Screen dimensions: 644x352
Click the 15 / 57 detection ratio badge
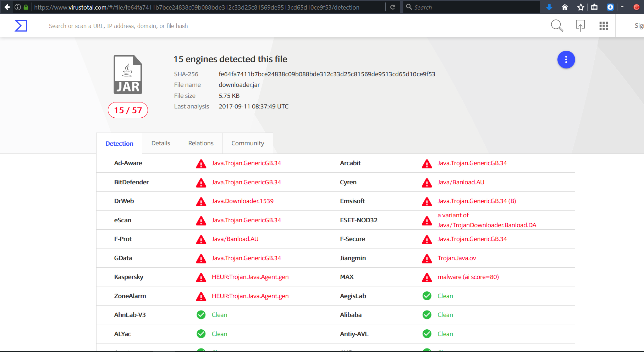point(128,110)
